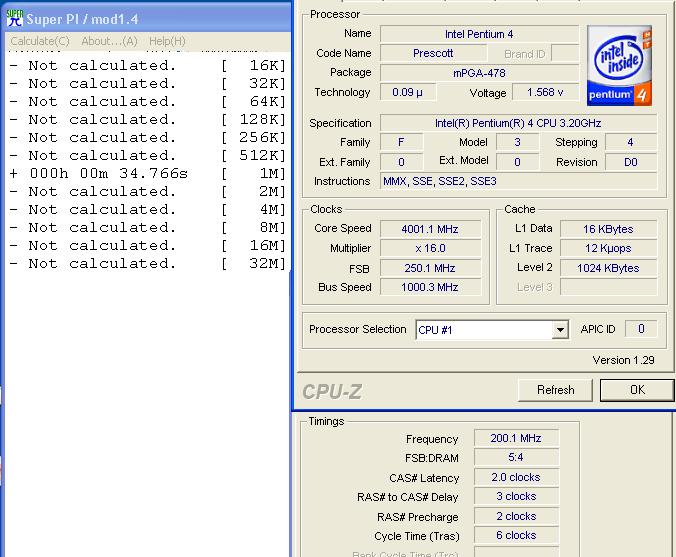Image resolution: width=676 pixels, height=557 pixels.
Task: Click the 32K Not calculated row
Action: (x=147, y=83)
